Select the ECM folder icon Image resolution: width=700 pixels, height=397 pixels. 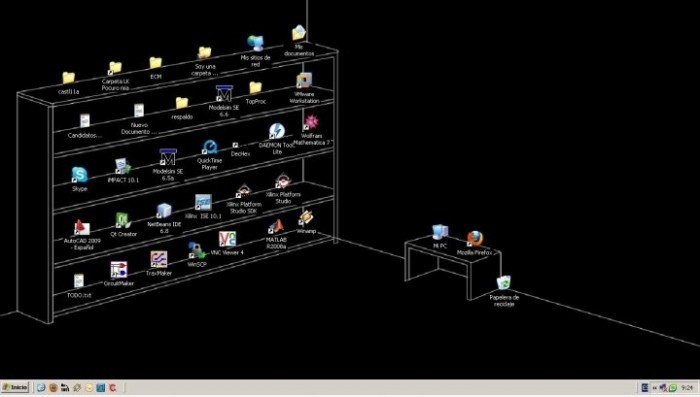pyautogui.click(x=155, y=63)
